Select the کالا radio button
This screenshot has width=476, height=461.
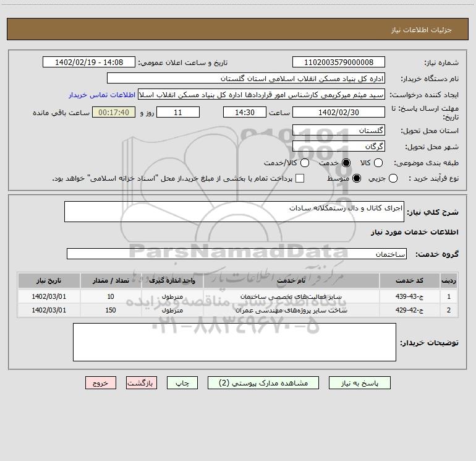(378, 163)
